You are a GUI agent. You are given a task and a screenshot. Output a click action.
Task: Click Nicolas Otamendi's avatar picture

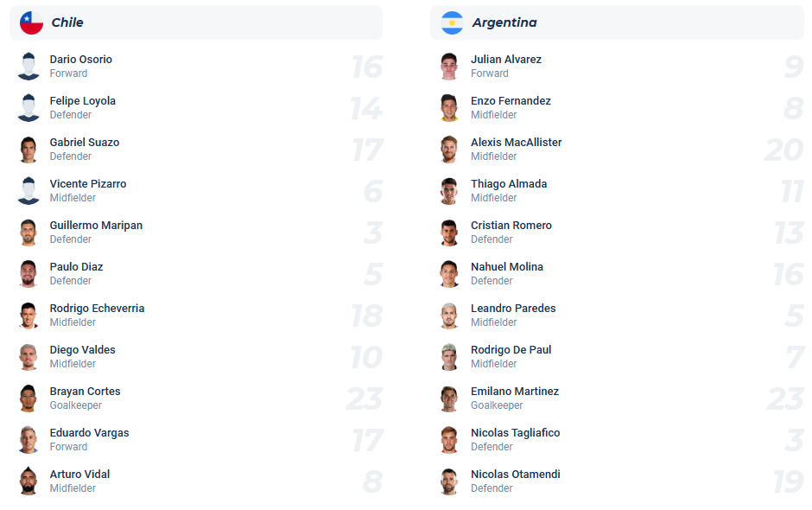tap(450, 481)
